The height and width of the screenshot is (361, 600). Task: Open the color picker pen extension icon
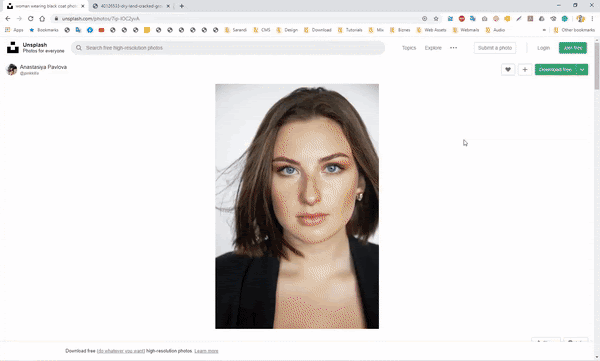click(519, 18)
